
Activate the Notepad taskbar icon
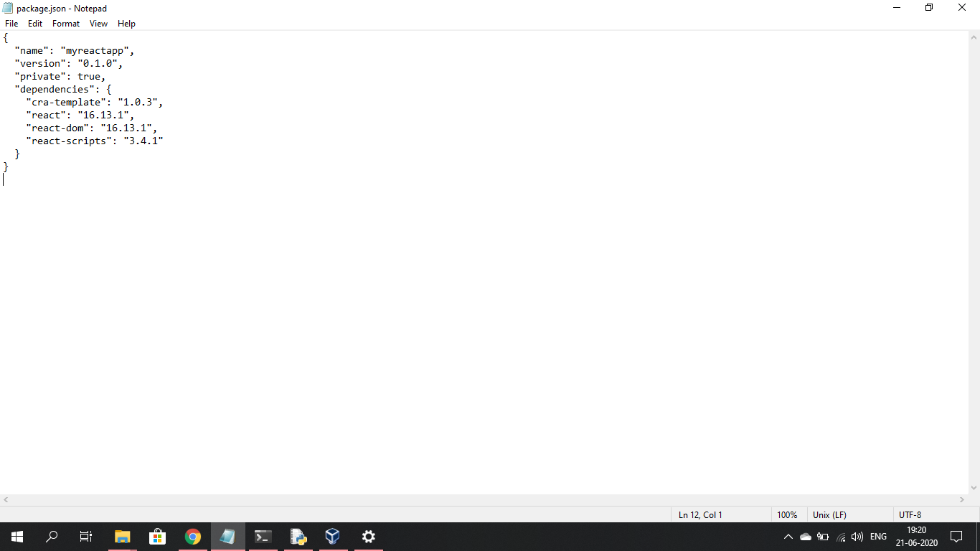tap(227, 537)
